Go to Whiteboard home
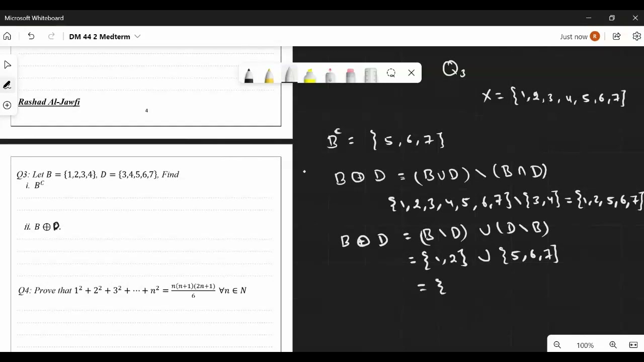644x362 pixels. [x=7, y=36]
